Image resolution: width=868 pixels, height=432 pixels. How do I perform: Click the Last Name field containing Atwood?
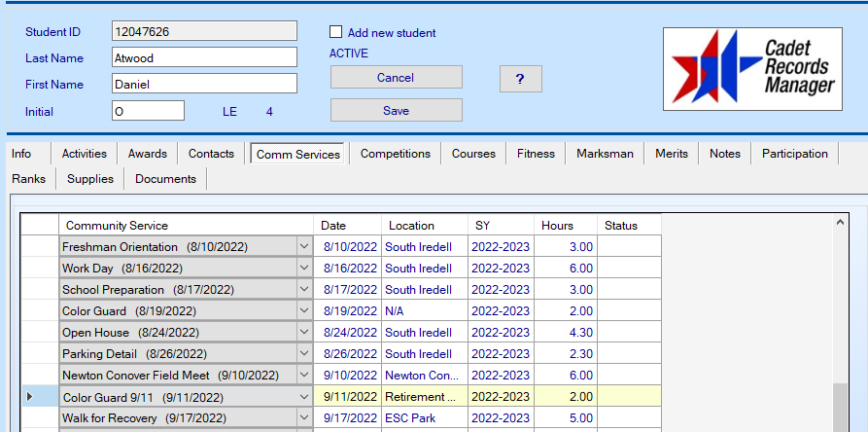[203, 58]
